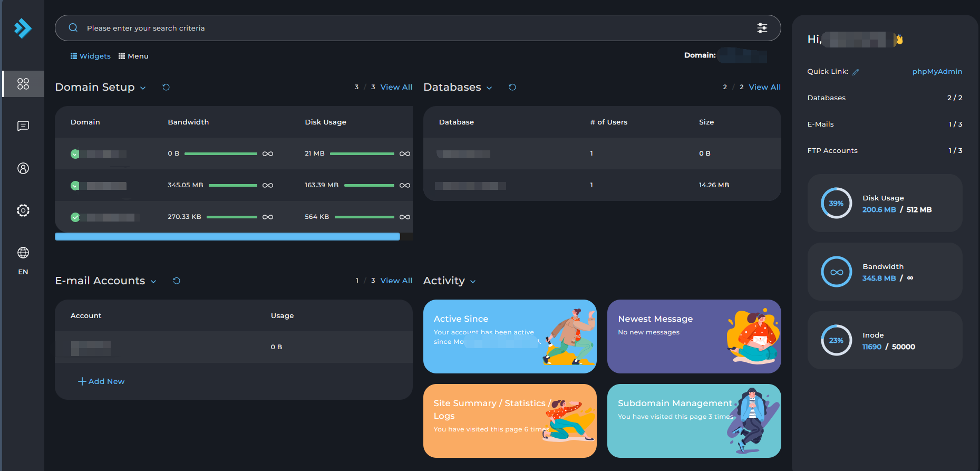Click the Domain Setup horizontal scrollbar
This screenshot has width=980, height=471.
(227, 237)
